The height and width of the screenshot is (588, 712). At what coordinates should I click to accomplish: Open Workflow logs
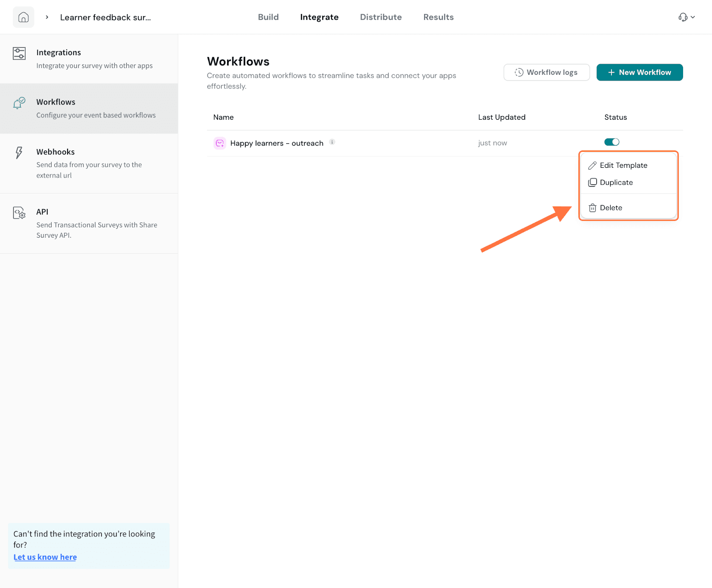546,72
